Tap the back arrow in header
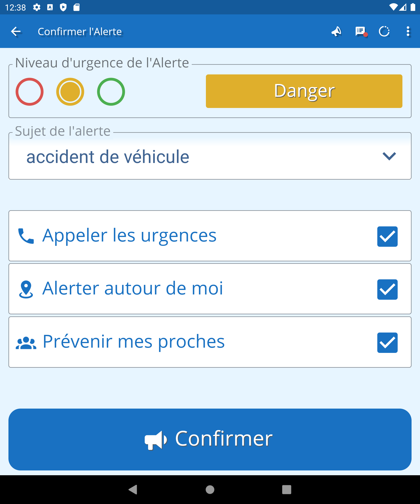This screenshot has height=504, width=420. 16,31
